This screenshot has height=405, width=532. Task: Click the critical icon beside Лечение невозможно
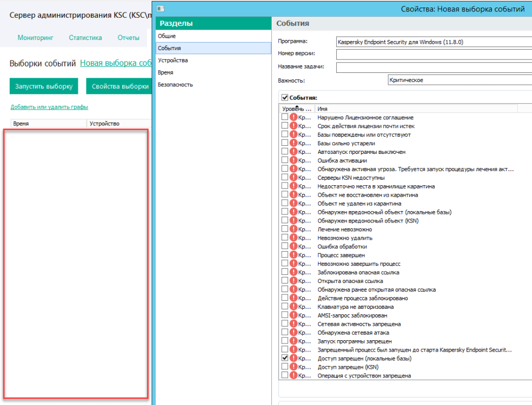pyautogui.click(x=294, y=229)
